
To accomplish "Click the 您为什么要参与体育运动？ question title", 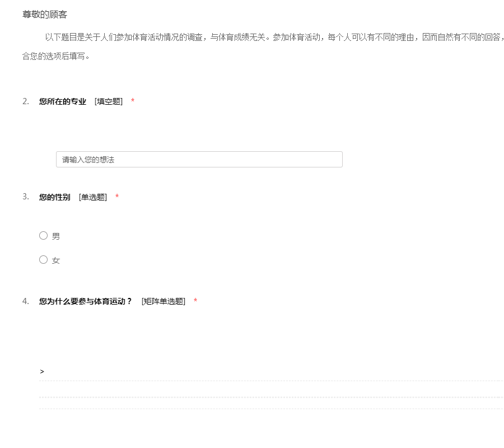I will pyautogui.click(x=86, y=301).
